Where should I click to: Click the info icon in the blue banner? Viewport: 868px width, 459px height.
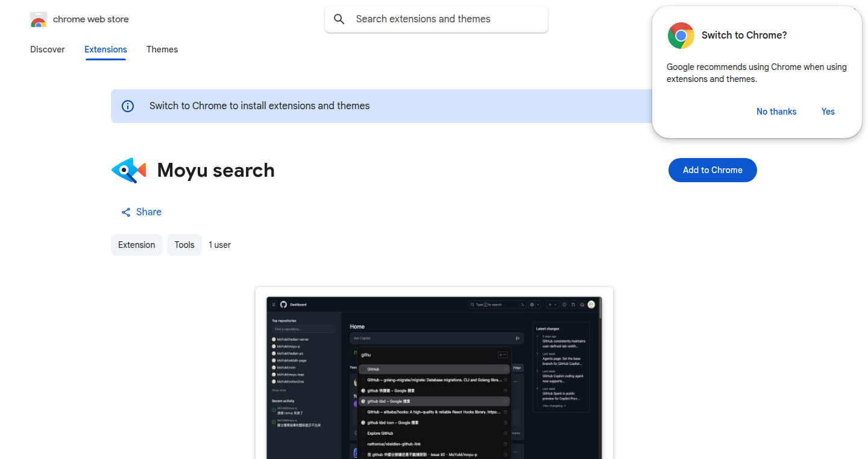[128, 106]
